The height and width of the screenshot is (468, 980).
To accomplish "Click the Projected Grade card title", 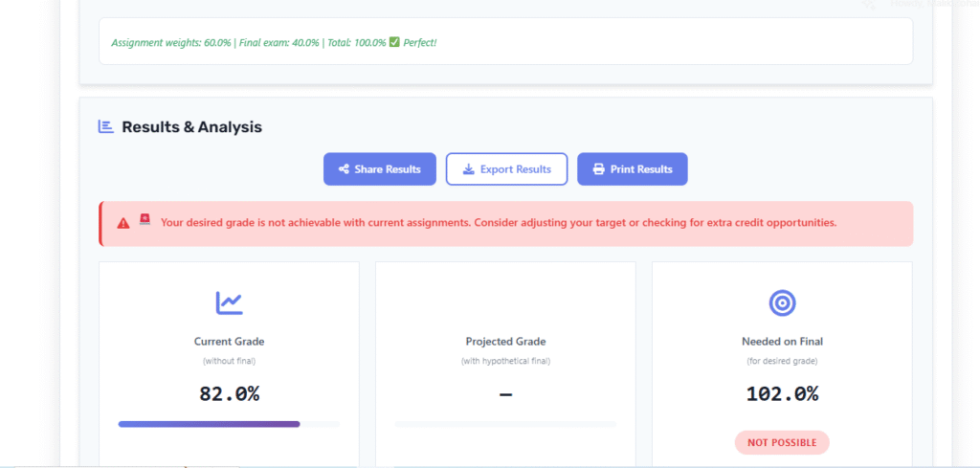I will coord(505,342).
